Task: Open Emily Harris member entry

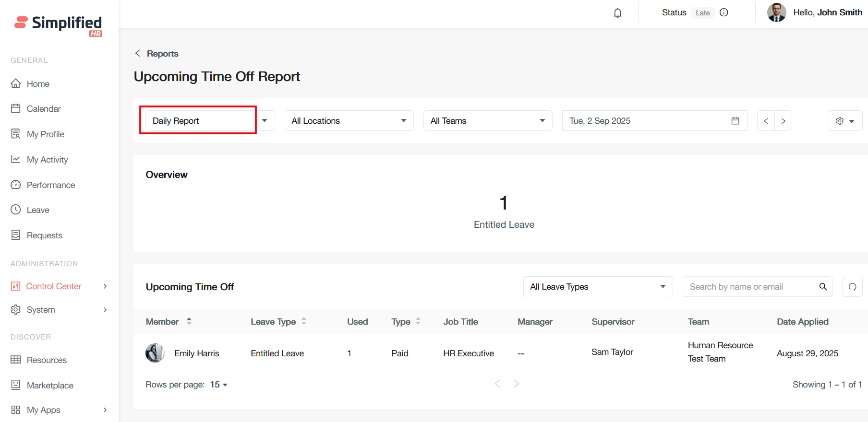Action: (196, 353)
